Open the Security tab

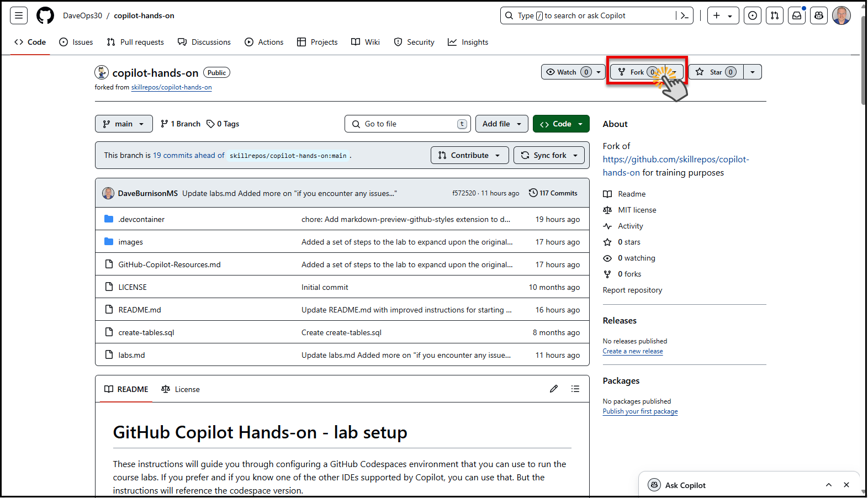point(414,42)
